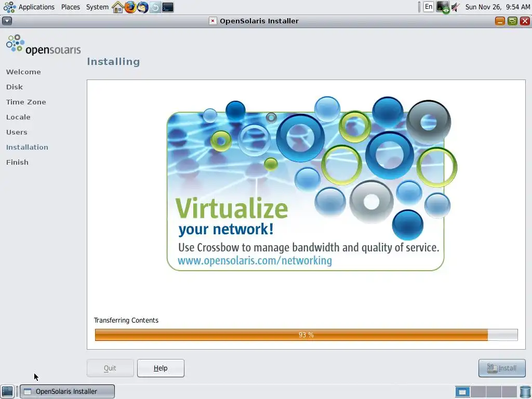The height and width of the screenshot is (399, 532).
Task: Click the Quit button
Action: (x=110, y=368)
